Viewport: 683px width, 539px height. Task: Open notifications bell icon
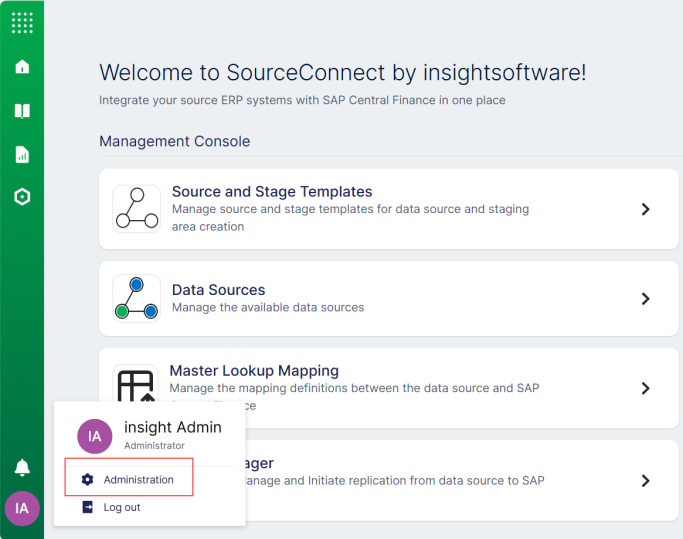[22, 468]
